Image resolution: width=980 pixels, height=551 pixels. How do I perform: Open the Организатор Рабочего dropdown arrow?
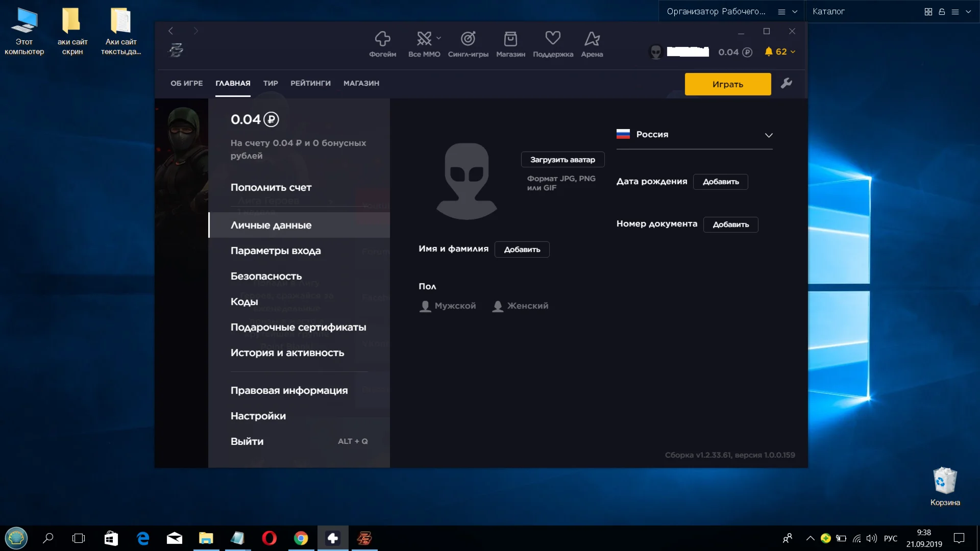point(794,12)
